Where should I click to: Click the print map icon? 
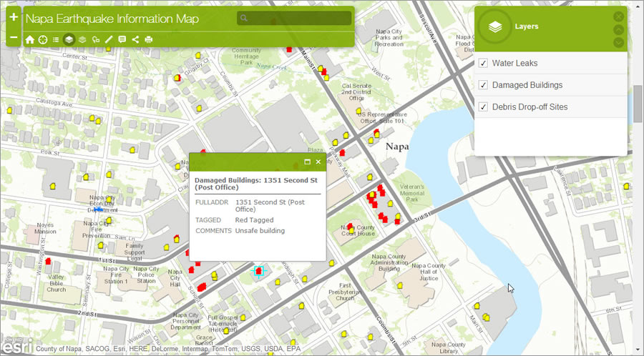(149, 39)
